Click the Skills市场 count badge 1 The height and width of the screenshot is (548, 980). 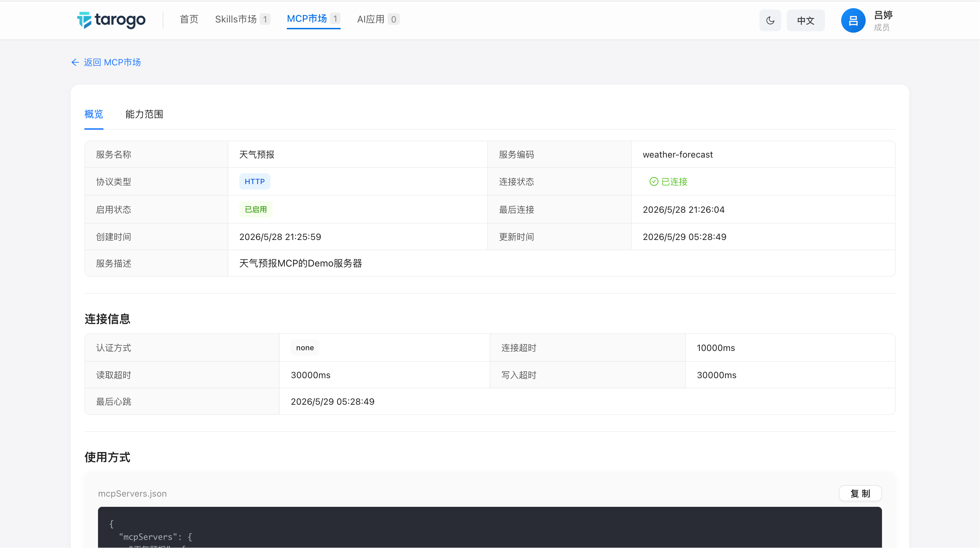tap(265, 19)
